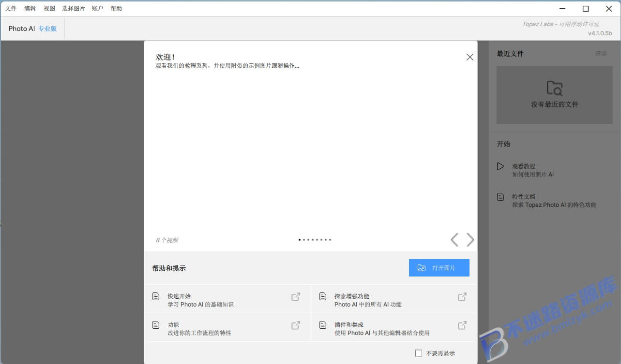621x364 pixels.
Task: Click the 8 个视频 label
Action: pyautogui.click(x=167, y=240)
